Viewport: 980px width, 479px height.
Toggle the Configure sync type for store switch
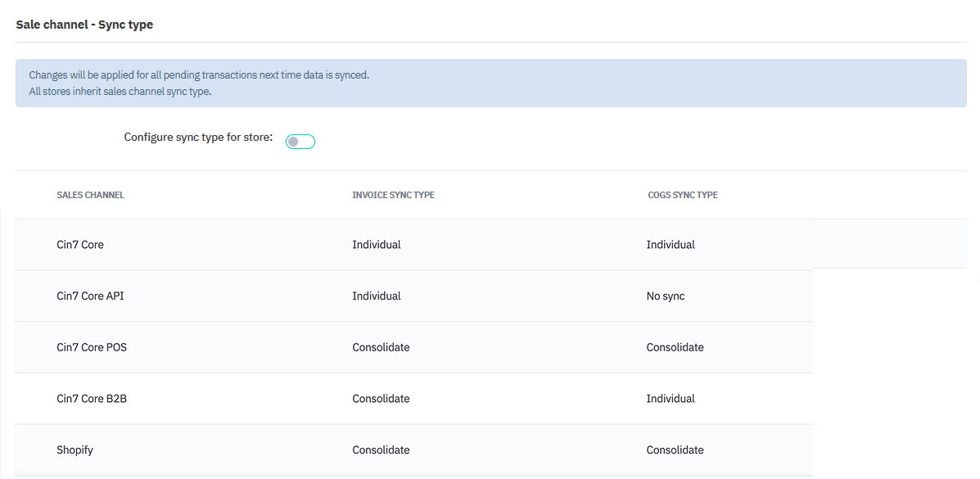pyautogui.click(x=300, y=142)
